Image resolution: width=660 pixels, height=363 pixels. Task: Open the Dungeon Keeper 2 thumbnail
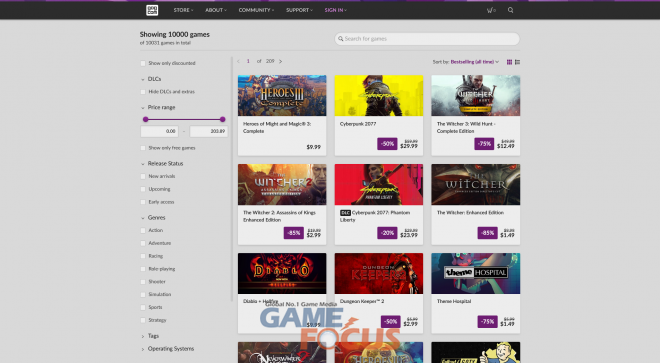click(x=379, y=273)
